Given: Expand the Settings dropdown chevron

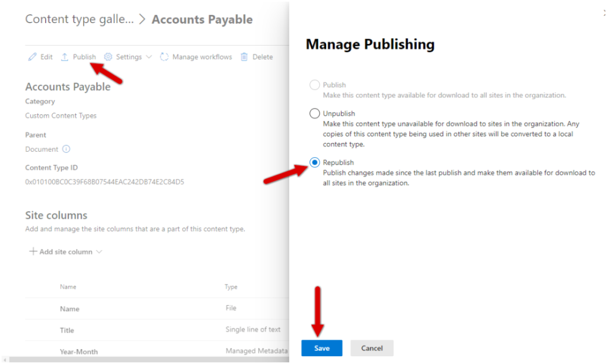Looking at the screenshot, I should 149,57.
